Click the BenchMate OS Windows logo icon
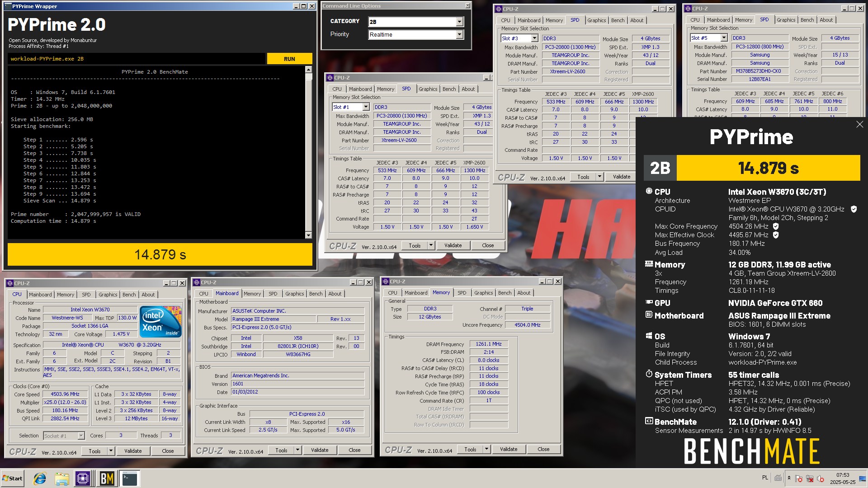The width and height of the screenshot is (868, 488). 649,336
